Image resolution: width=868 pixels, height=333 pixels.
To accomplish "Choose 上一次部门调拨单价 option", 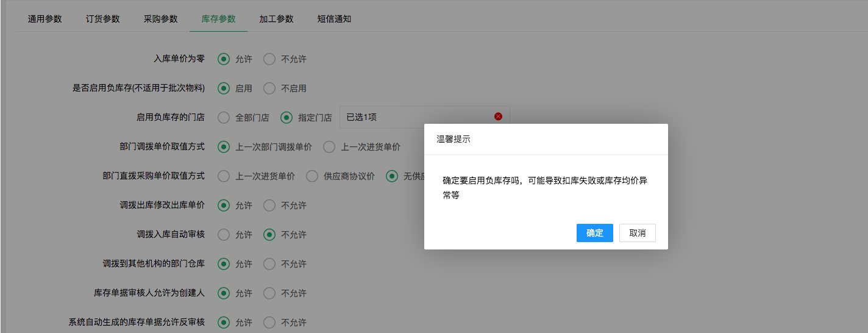I will click(x=224, y=147).
